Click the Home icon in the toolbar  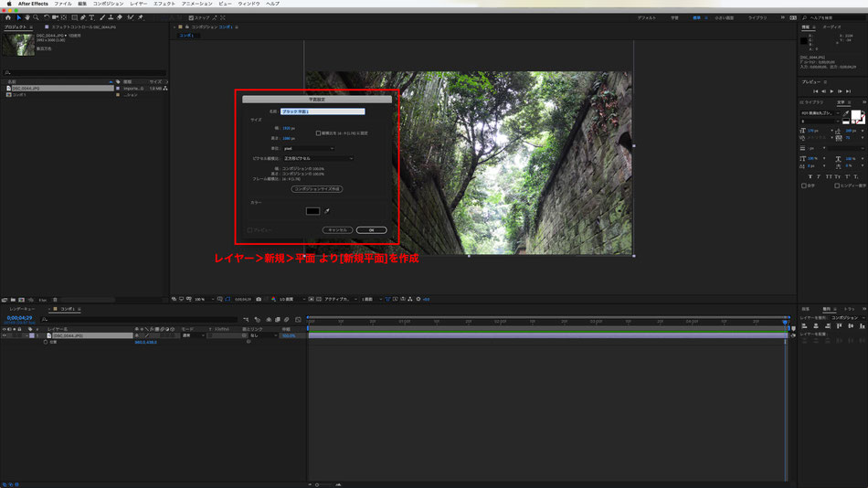[x=8, y=17]
